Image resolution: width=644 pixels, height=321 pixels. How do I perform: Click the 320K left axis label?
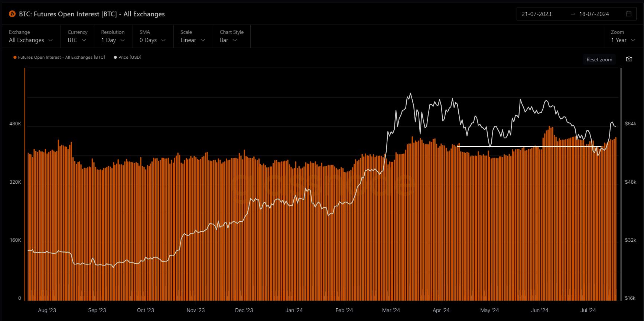[15, 182]
